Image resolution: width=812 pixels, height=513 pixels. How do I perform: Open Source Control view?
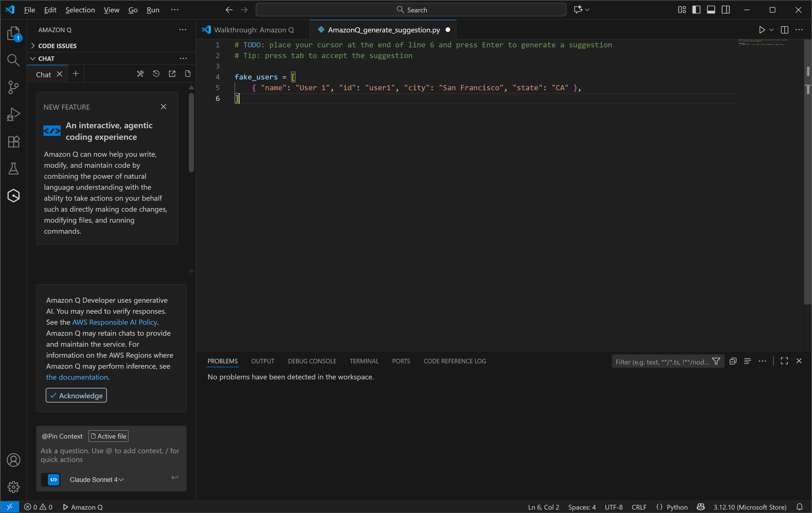pos(14,87)
